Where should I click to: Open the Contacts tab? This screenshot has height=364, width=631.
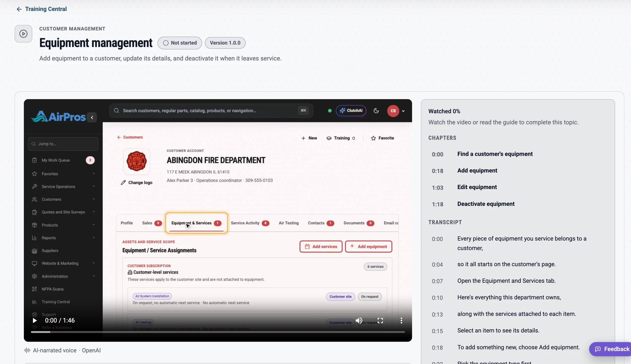click(x=321, y=223)
